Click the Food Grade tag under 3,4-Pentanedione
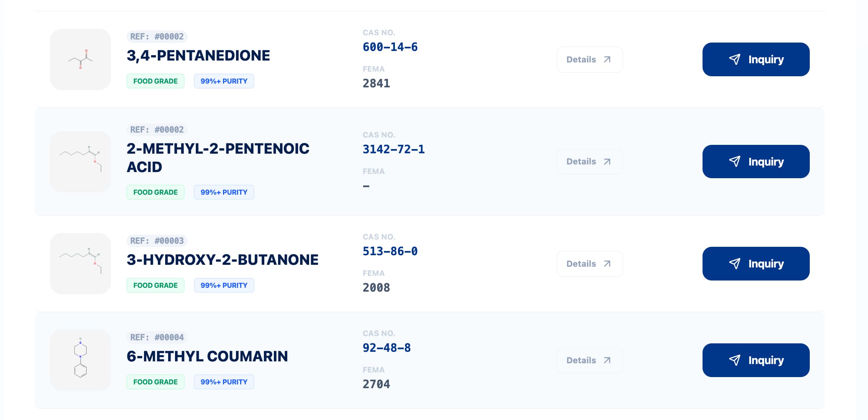 155,81
